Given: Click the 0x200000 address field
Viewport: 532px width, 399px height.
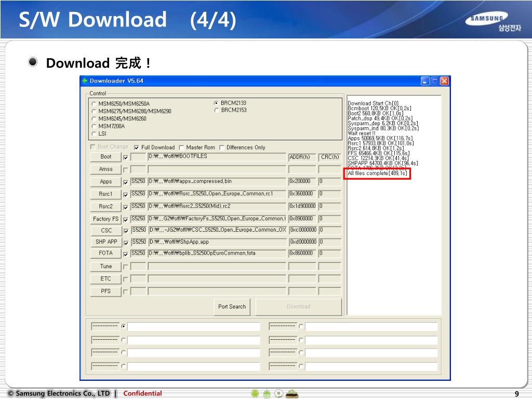Looking at the screenshot, I should 302,181.
